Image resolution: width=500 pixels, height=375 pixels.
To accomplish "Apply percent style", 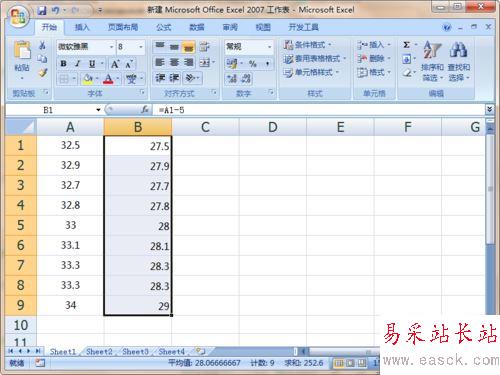I will tap(253, 63).
